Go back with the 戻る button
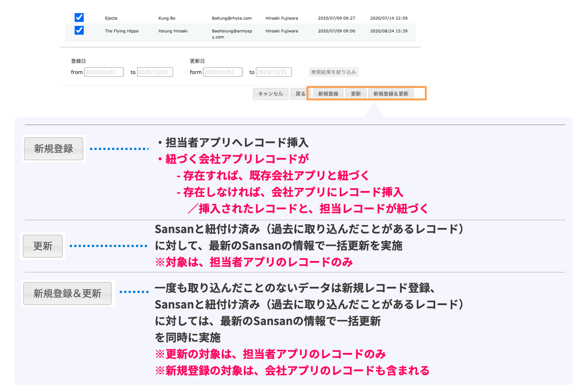588x386 pixels. tap(300, 94)
